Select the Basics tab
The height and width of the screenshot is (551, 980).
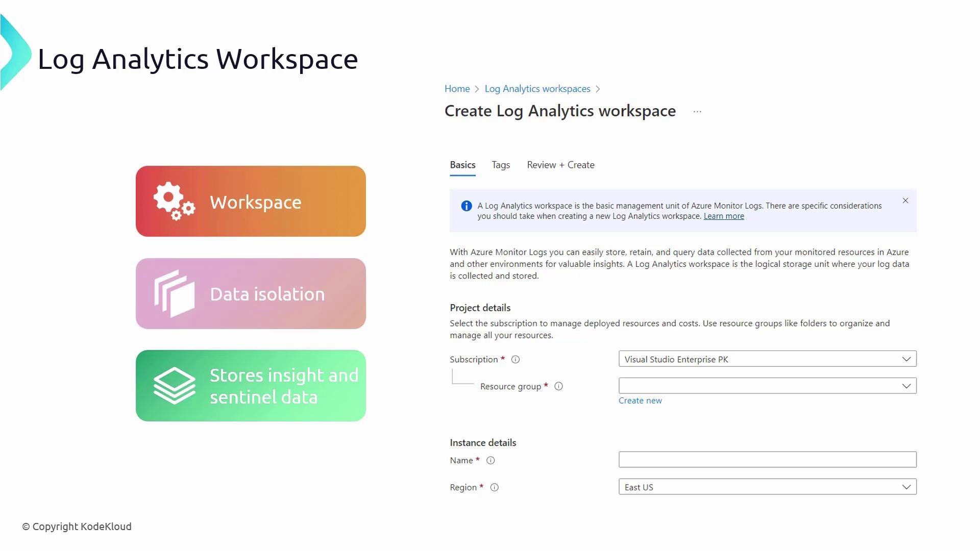click(x=462, y=165)
